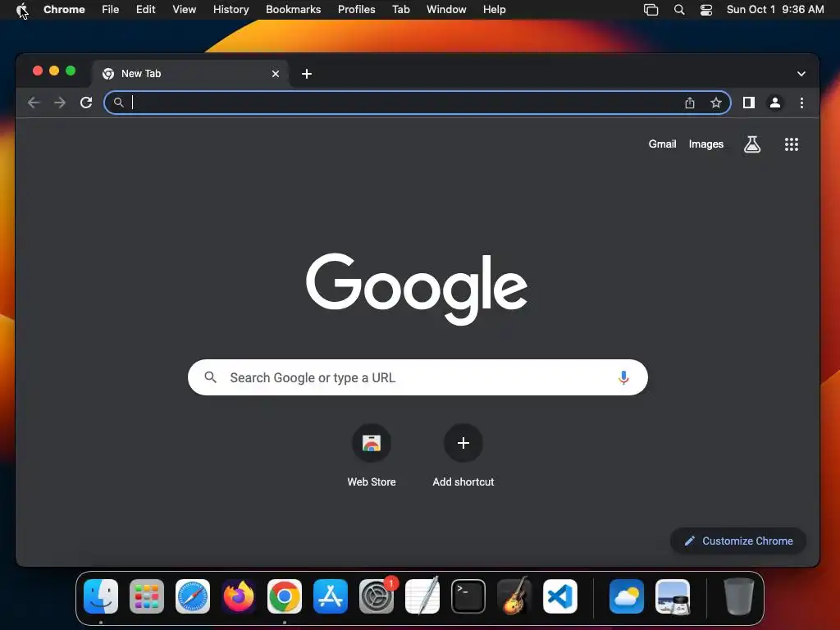This screenshot has width=840, height=630.
Task: Click the forward navigation arrow
Action: click(x=59, y=103)
